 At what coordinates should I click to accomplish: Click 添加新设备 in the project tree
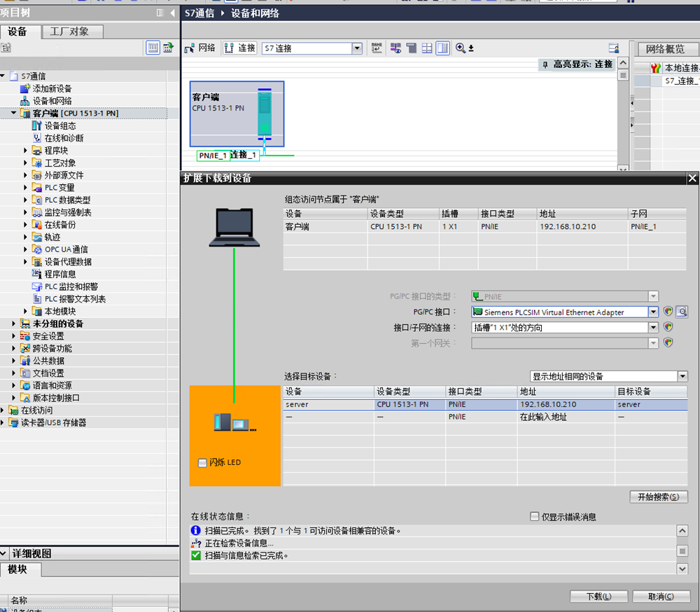(51, 89)
